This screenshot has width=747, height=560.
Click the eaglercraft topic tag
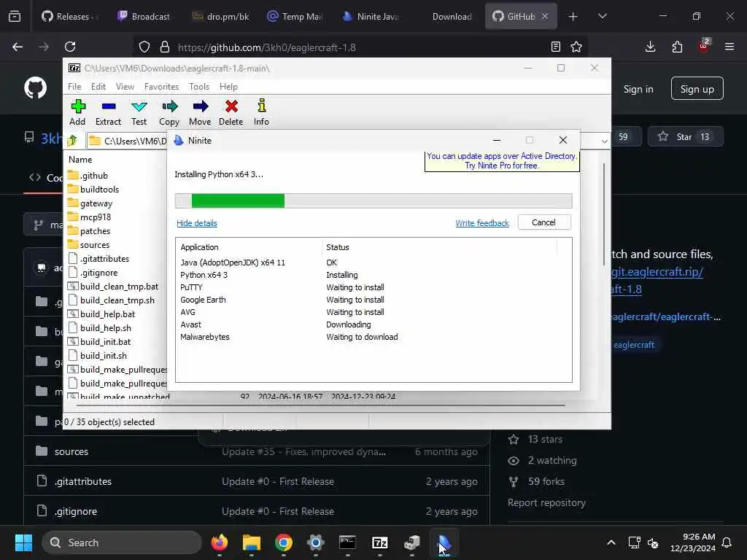point(634,345)
